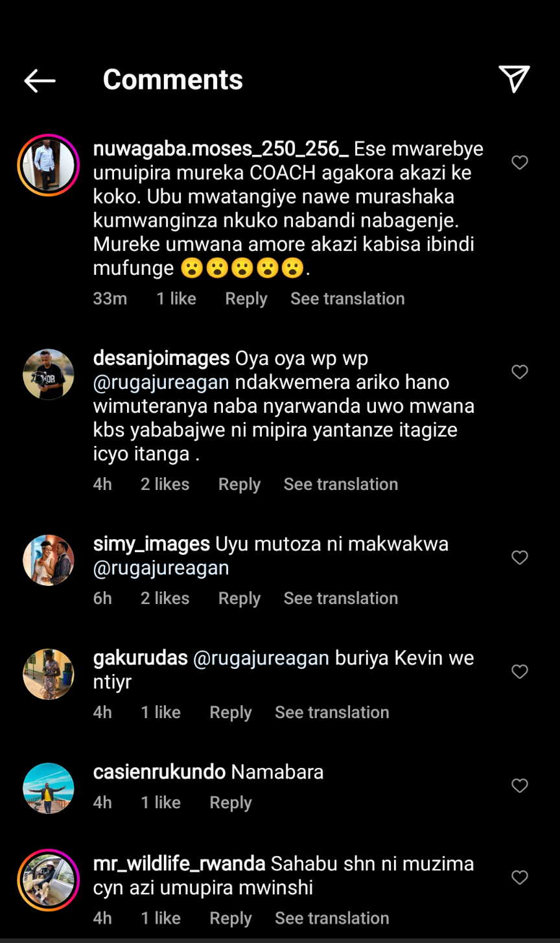
Task: Show translation of desanjoimages comment
Action: [x=341, y=484]
